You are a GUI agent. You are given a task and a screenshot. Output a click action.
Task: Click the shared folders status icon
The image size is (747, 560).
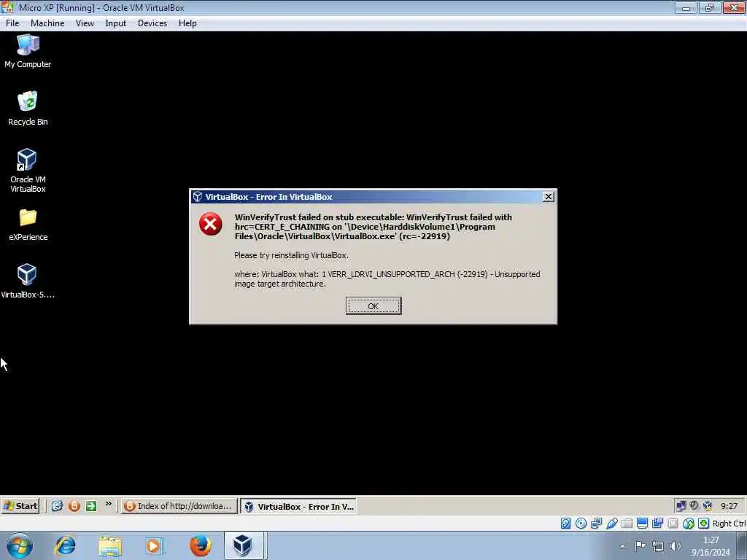point(627,524)
